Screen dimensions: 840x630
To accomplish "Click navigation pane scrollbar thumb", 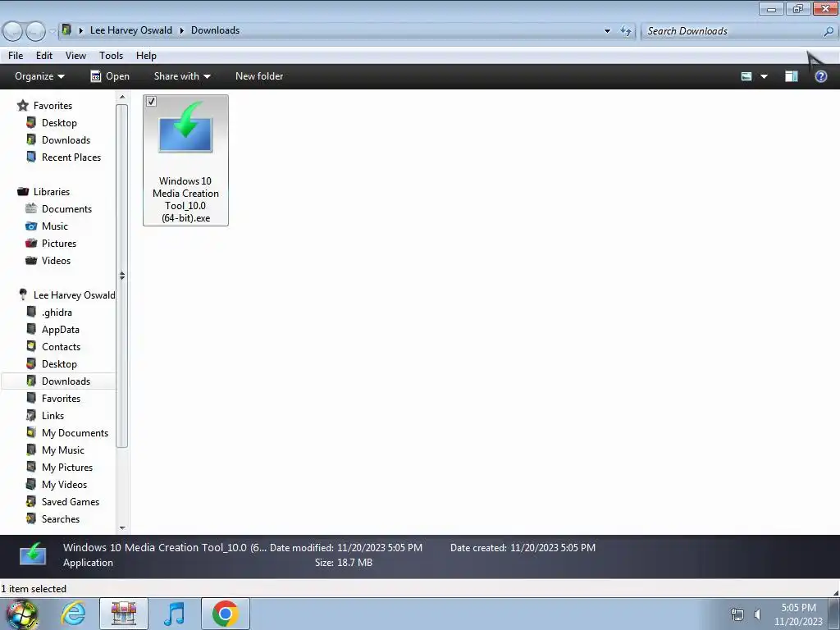I will (x=122, y=276).
